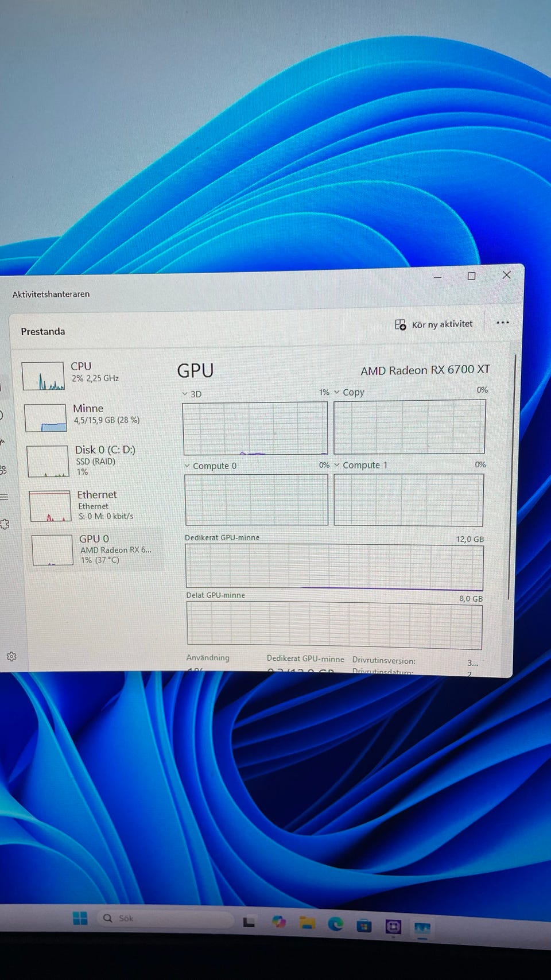Click the Kör ny aktivitet icon
This screenshot has height=980, width=551.
(x=400, y=325)
